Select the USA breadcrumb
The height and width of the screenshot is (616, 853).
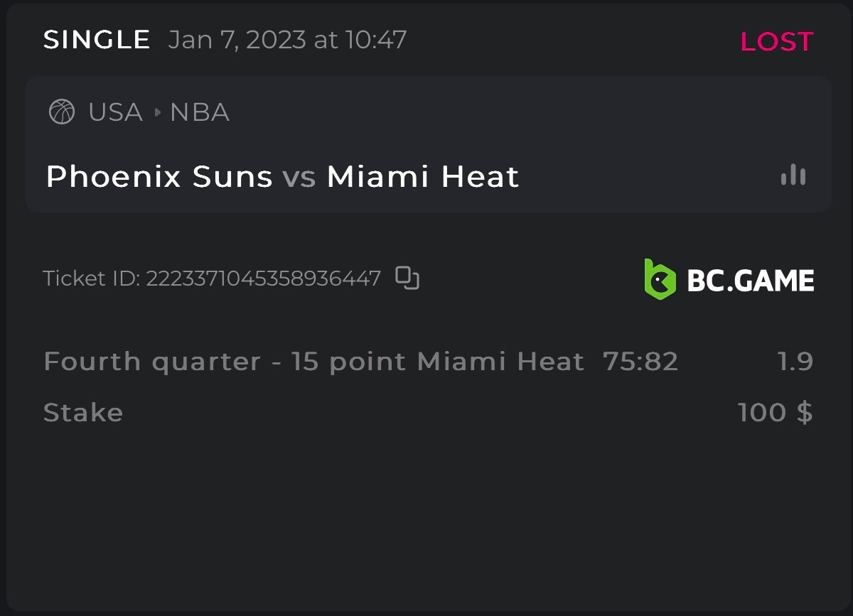115,112
